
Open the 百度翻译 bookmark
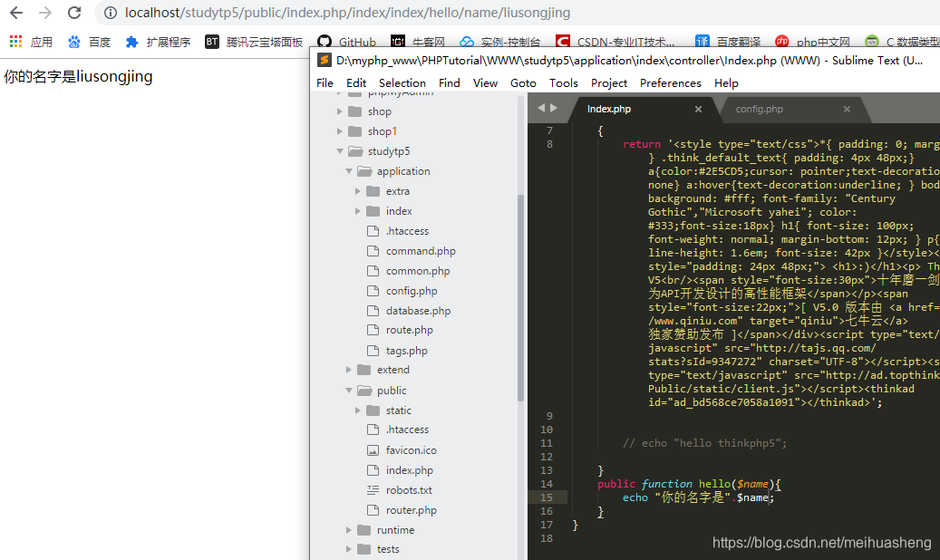click(727, 42)
